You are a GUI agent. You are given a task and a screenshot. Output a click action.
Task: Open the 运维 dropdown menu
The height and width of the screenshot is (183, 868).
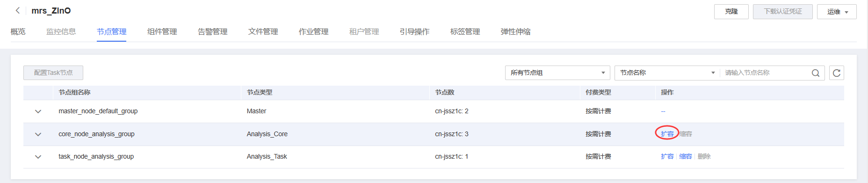tap(837, 12)
